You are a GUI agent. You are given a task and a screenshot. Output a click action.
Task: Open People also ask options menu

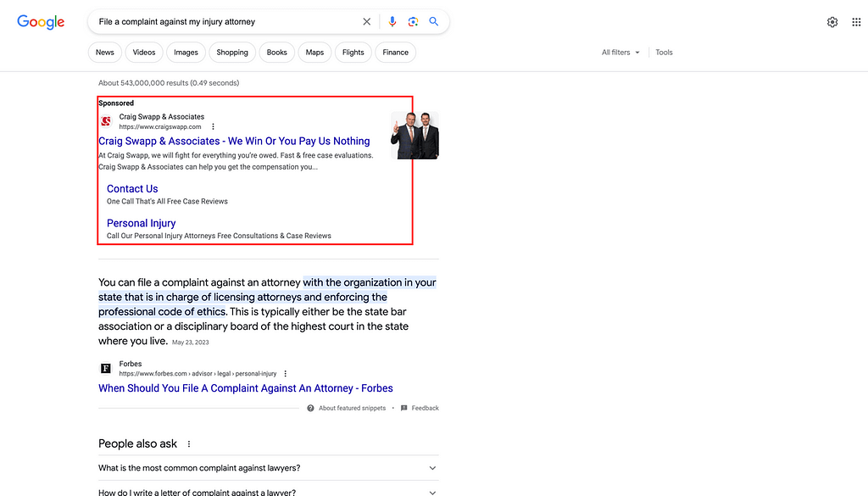189,444
